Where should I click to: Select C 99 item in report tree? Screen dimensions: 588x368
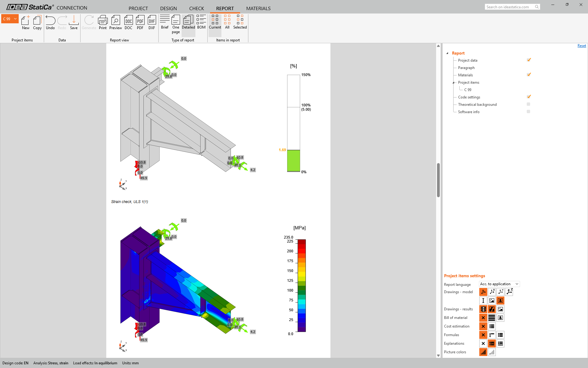(x=468, y=90)
